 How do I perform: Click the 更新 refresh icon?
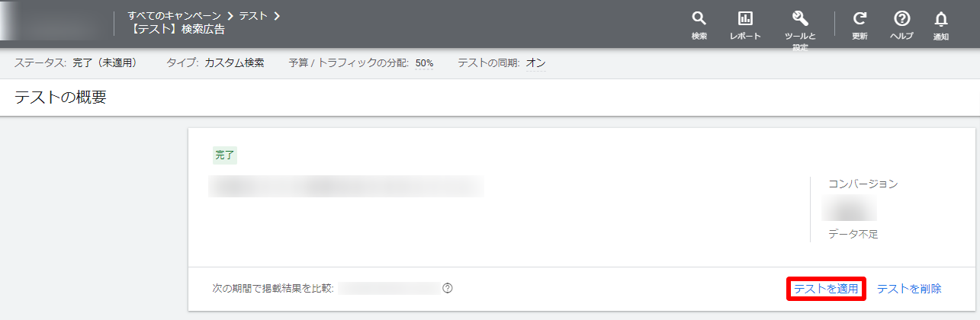tap(860, 19)
